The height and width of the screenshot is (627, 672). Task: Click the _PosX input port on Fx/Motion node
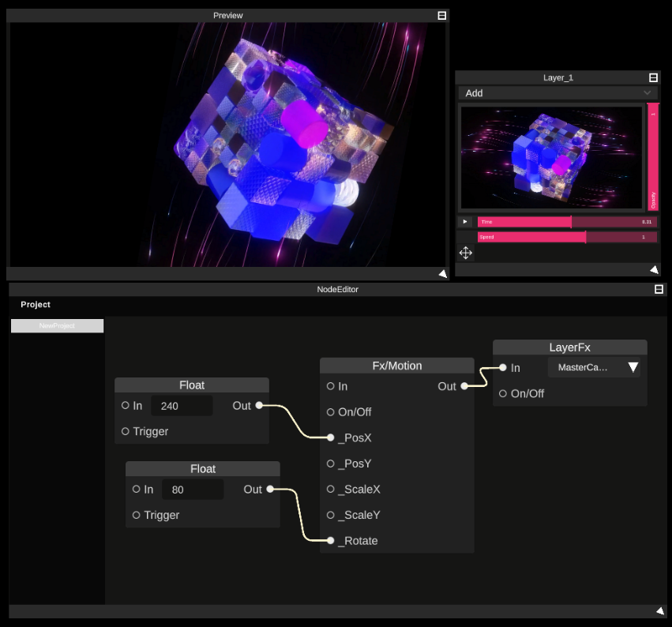[x=331, y=437]
